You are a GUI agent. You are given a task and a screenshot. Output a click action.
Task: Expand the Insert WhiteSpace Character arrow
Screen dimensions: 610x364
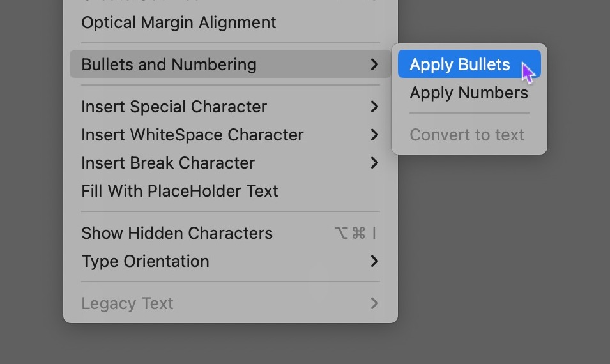click(374, 135)
